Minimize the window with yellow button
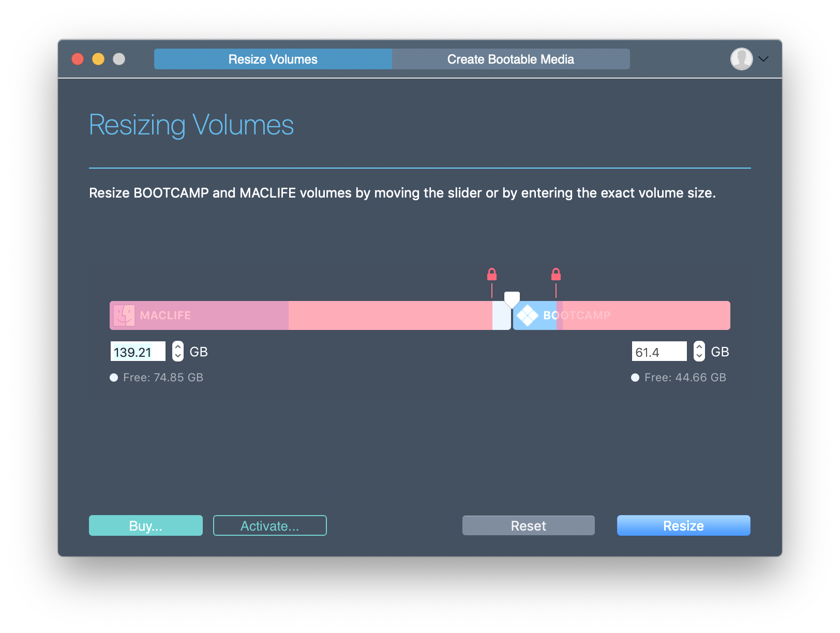This screenshot has width=840, height=633. coord(98,59)
